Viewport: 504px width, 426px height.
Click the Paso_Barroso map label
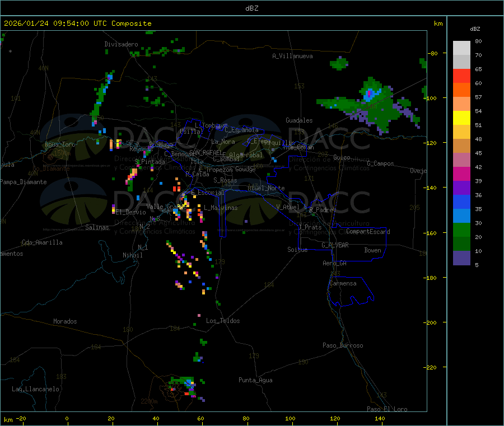click(343, 345)
